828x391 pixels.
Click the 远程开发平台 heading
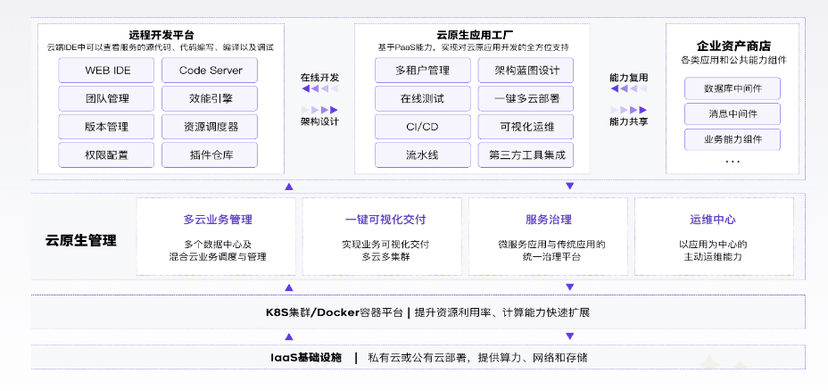(x=161, y=35)
